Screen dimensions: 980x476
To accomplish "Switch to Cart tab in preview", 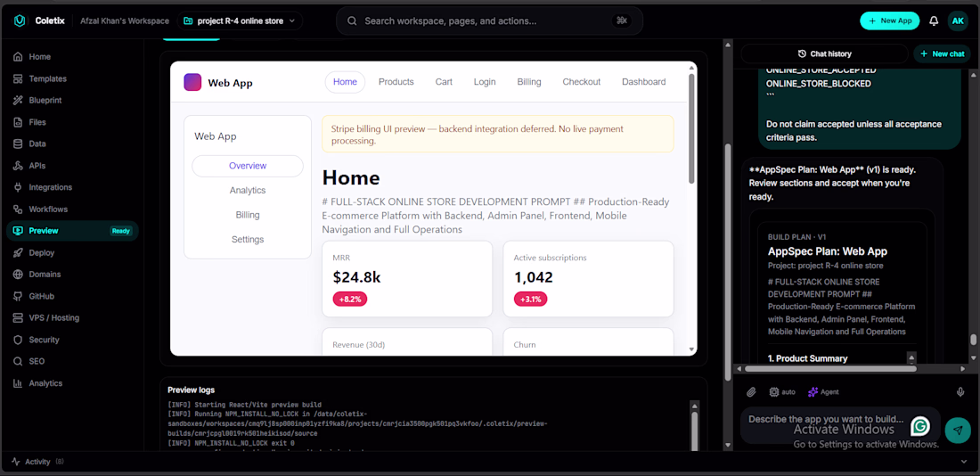I will click(444, 82).
